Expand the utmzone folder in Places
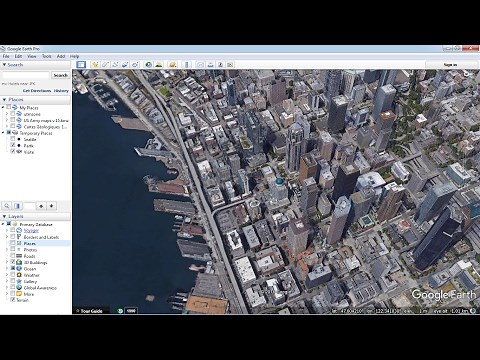Viewport: 480px width, 360px height. coord(7,114)
